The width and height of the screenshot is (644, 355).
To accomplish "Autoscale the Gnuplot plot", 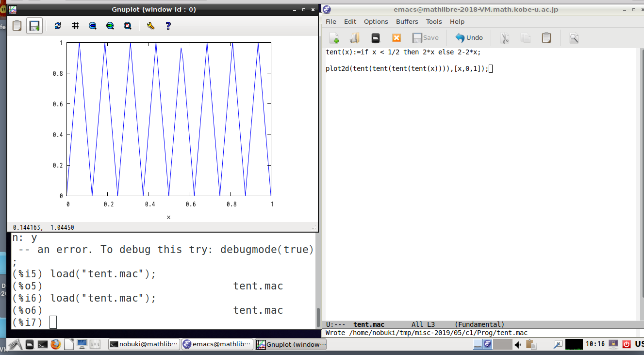I will pyautogui.click(x=128, y=26).
